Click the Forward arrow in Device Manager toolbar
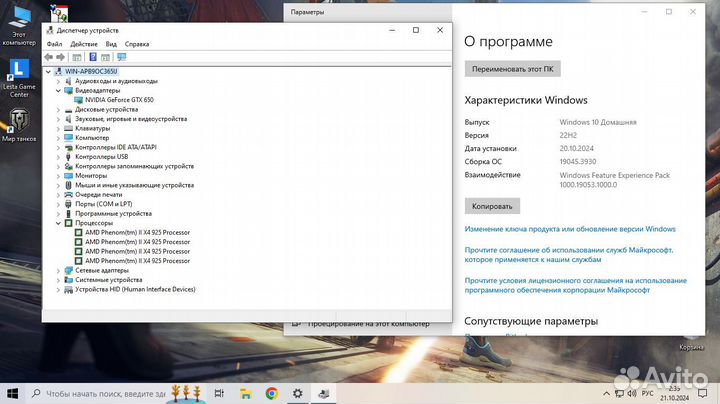The height and width of the screenshot is (404, 720). click(x=61, y=57)
